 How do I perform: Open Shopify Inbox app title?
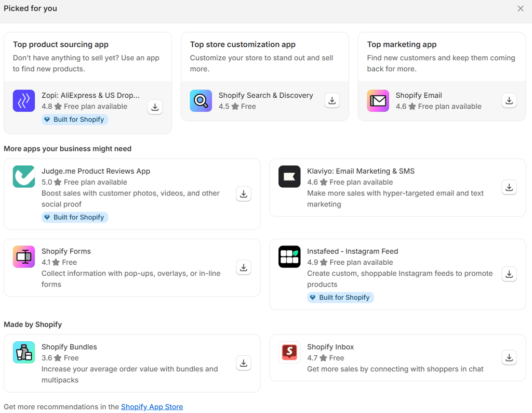[x=330, y=347]
